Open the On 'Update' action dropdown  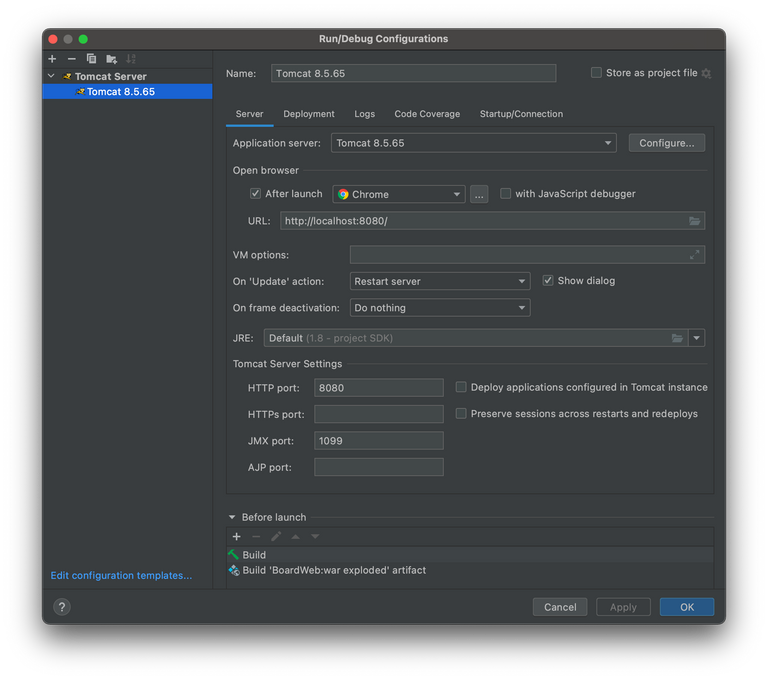[x=440, y=281]
